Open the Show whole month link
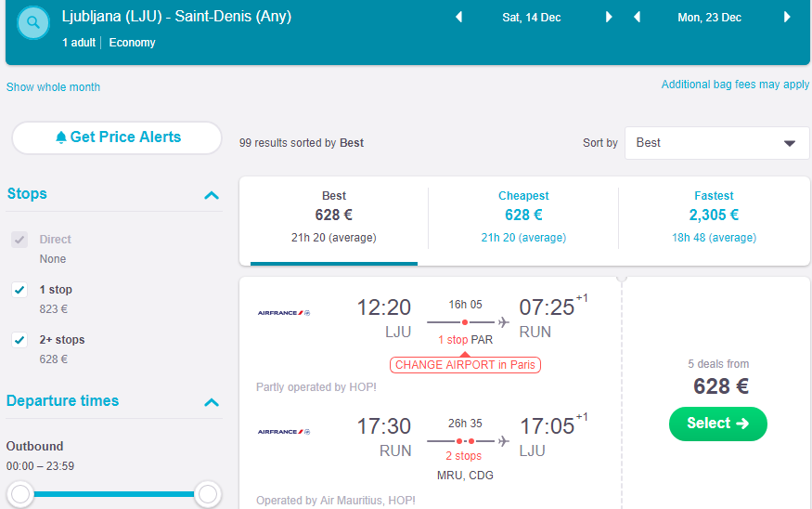This screenshot has width=812, height=509. pos(53,87)
